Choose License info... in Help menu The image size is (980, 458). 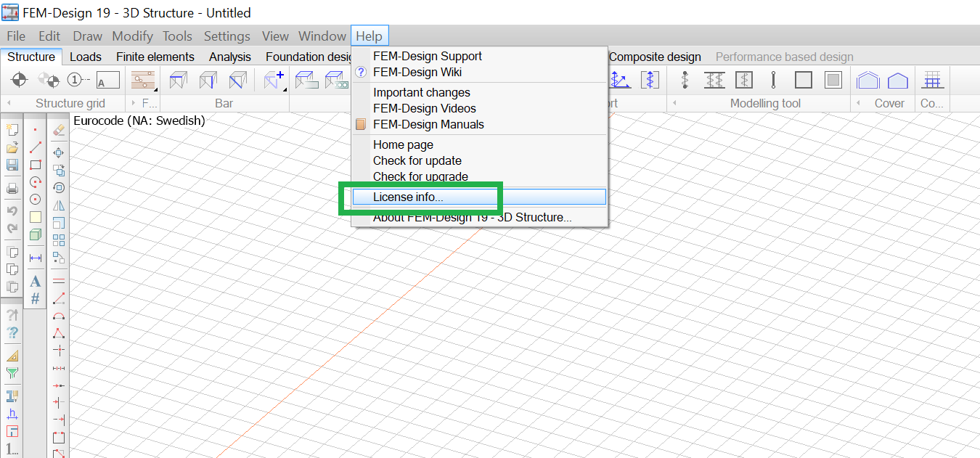coord(479,197)
